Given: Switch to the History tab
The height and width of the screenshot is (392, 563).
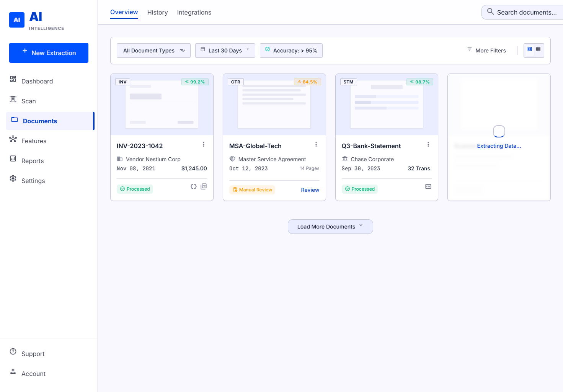Looking at the screenshot, I should click(157, 13).
